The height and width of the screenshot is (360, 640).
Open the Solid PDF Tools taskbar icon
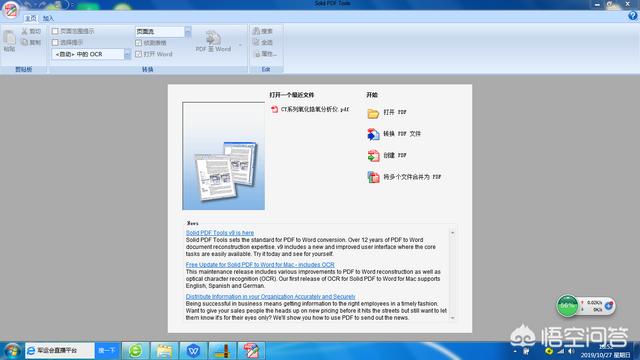pos(251,351)
